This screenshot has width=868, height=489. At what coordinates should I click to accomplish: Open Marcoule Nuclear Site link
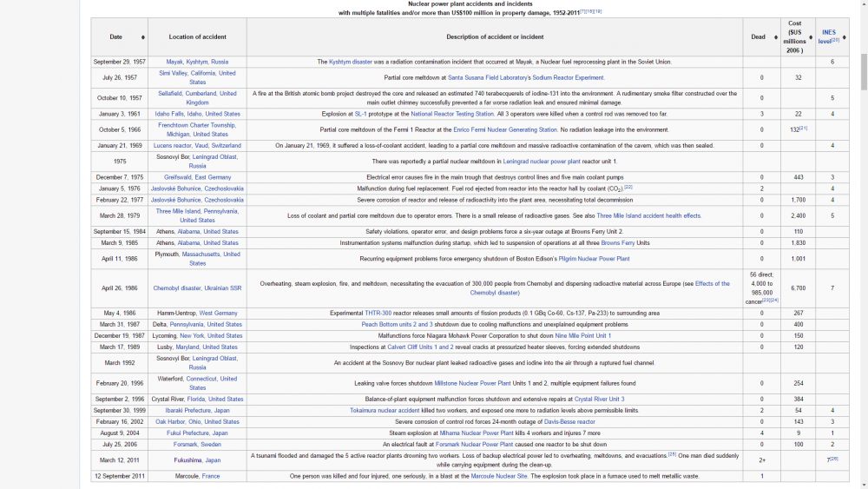(499, 476)
